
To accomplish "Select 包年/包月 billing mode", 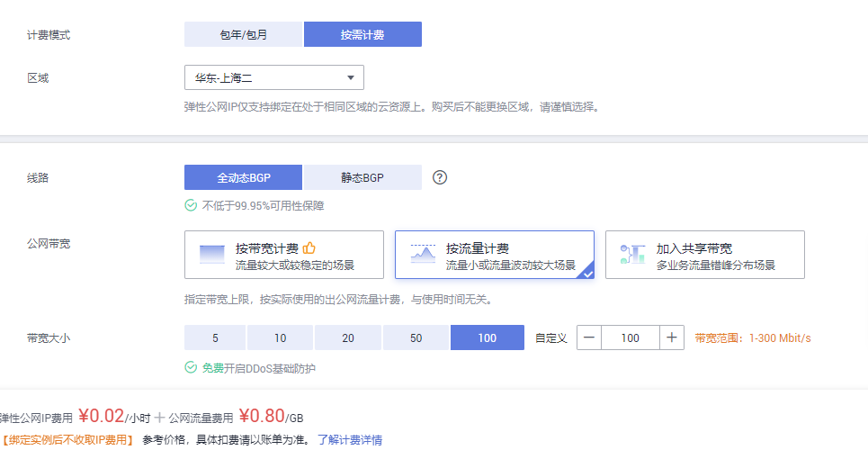I will [x=244, y=34].
